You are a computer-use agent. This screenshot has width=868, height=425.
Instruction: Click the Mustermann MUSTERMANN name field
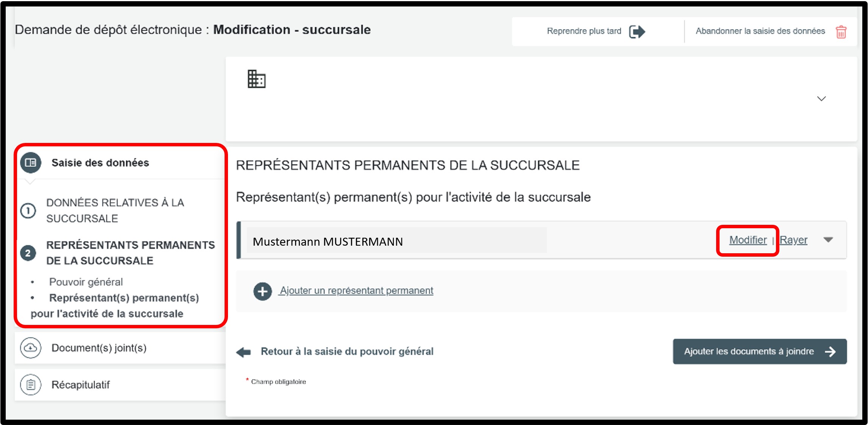pyautogui.click(x=396, y=241)
